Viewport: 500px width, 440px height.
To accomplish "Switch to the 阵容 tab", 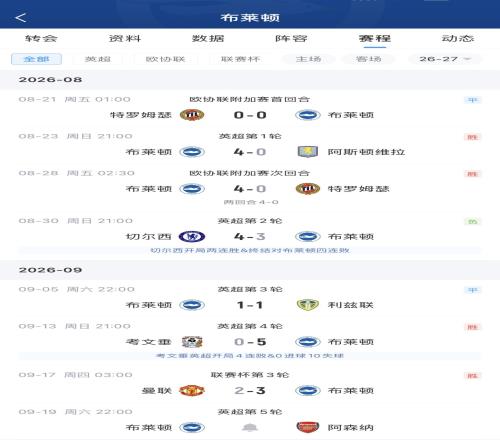I will coord(291,38).
